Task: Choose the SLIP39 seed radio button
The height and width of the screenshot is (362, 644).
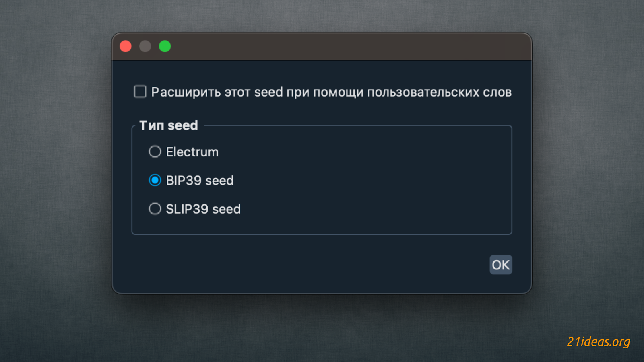Action: click(x=155, y=209)
